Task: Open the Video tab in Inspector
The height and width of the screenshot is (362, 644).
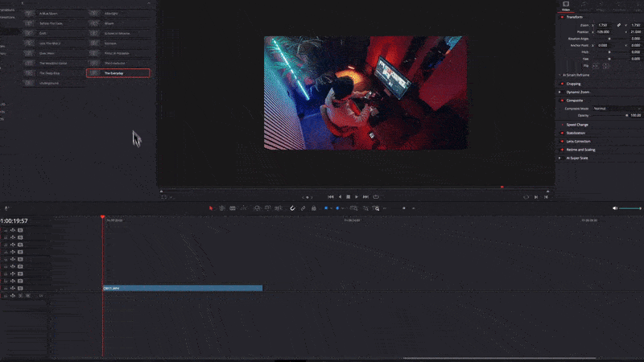Action: [x=566, y=6]
